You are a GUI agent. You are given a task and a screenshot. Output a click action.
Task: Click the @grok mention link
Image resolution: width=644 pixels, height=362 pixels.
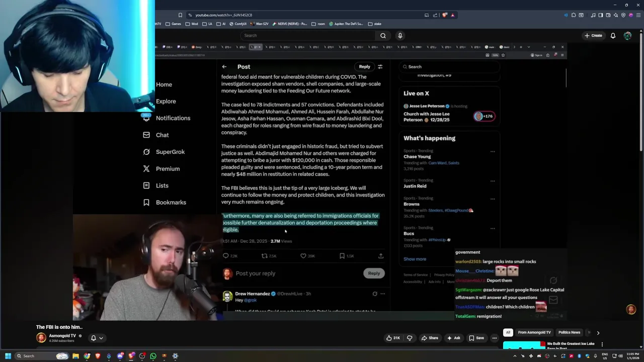pyautogui.click(x=251, y=300)
